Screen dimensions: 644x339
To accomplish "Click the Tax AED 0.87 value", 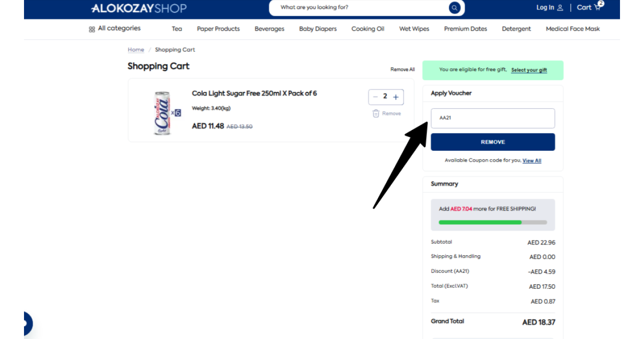I will tap(543, 301).
